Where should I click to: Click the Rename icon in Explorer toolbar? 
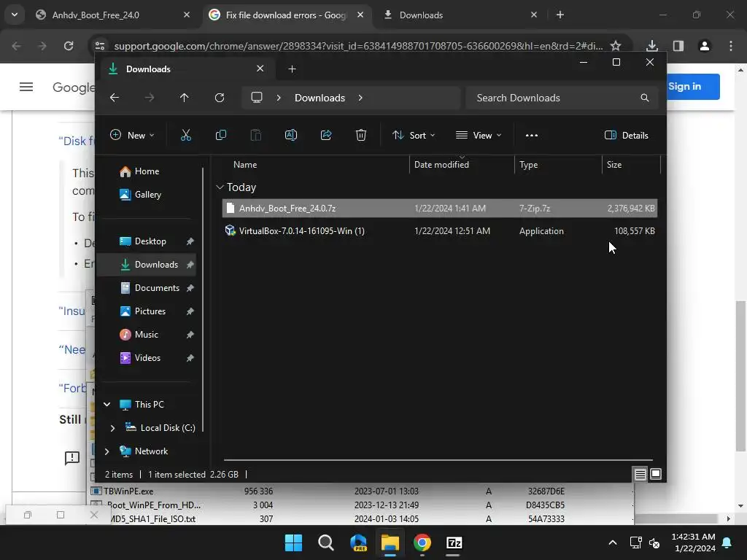(x=291, y=135)
